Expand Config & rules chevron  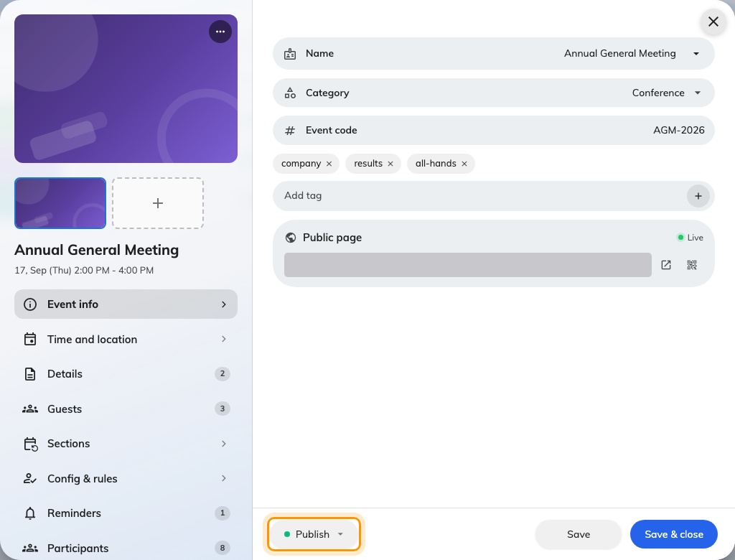pos(224,478)
